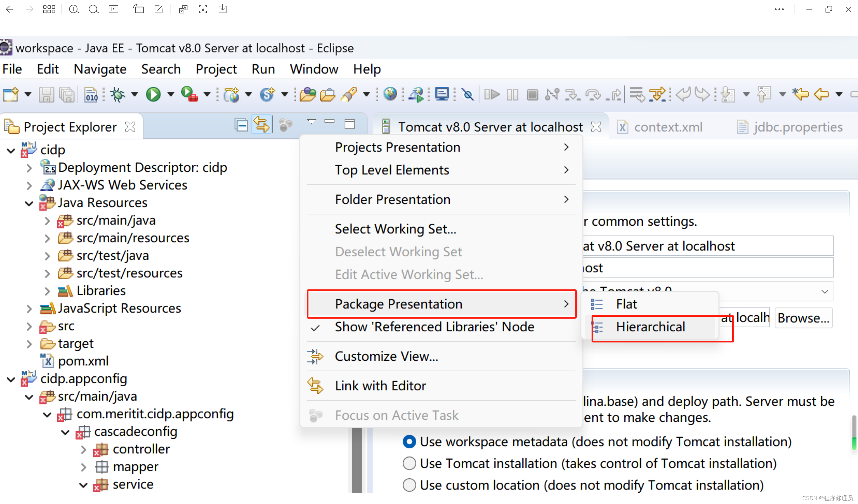This screenshot has height=504, width=858.
Task: Click the three-dots more options icon
Action: pos(779,9)
